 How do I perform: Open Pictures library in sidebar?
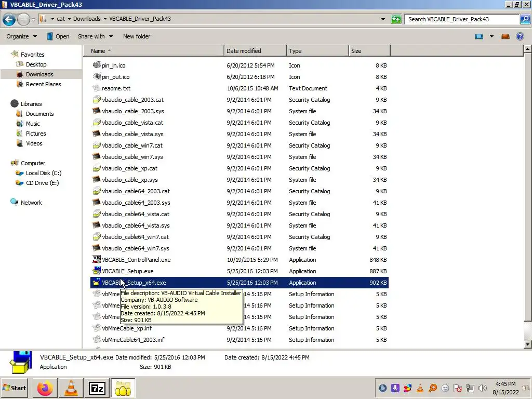(36, 134)
